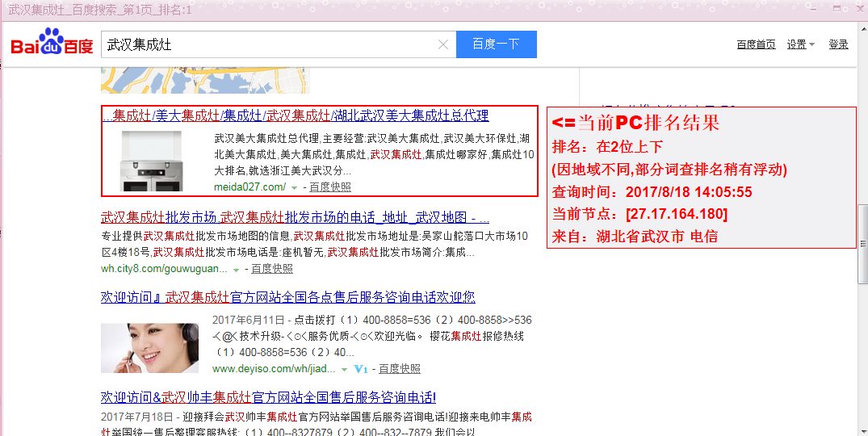Click the 2017年7月18日 date text

[136, 417]
